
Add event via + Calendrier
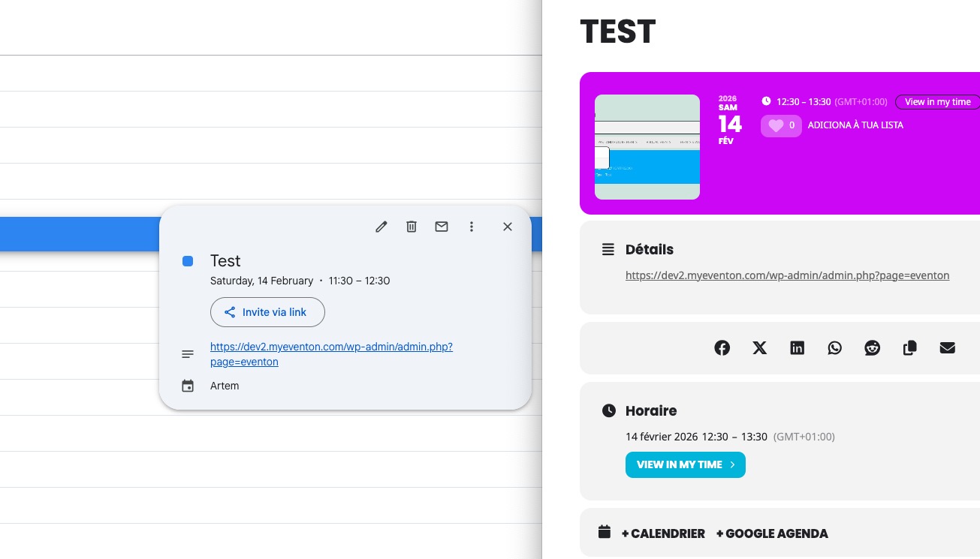663,533
